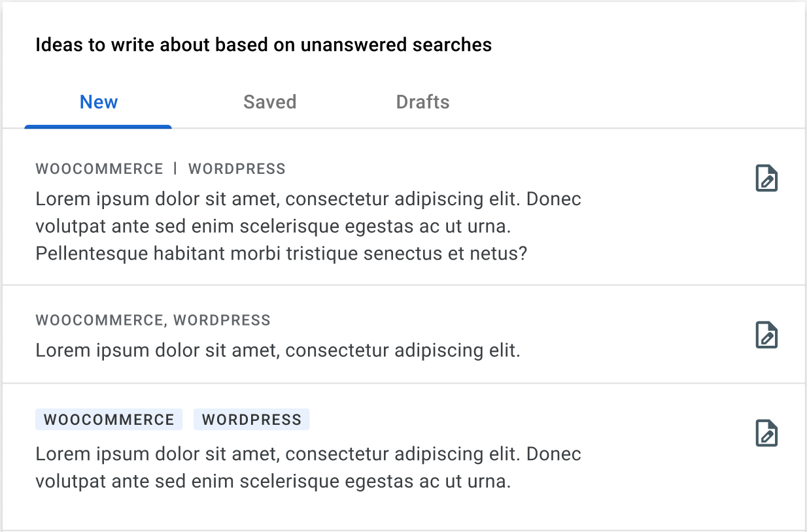Image resolution: width=807 pixels, height=532 pixels.
Task: Click the "Pellentesque habitant morbi" question line
Action: (x=281, y=254)
